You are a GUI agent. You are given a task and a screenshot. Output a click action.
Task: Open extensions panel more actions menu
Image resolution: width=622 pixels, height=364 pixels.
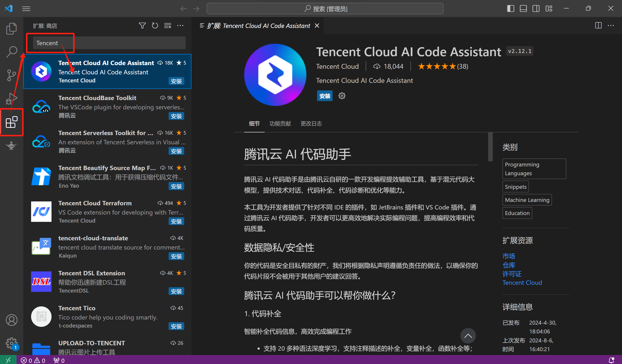coord(180,26)
